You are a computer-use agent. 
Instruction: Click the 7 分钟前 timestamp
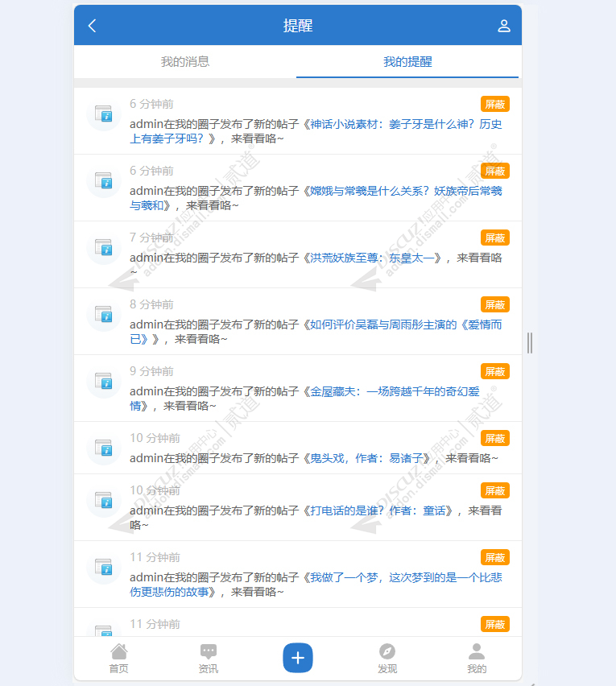(x=151, y=238)
